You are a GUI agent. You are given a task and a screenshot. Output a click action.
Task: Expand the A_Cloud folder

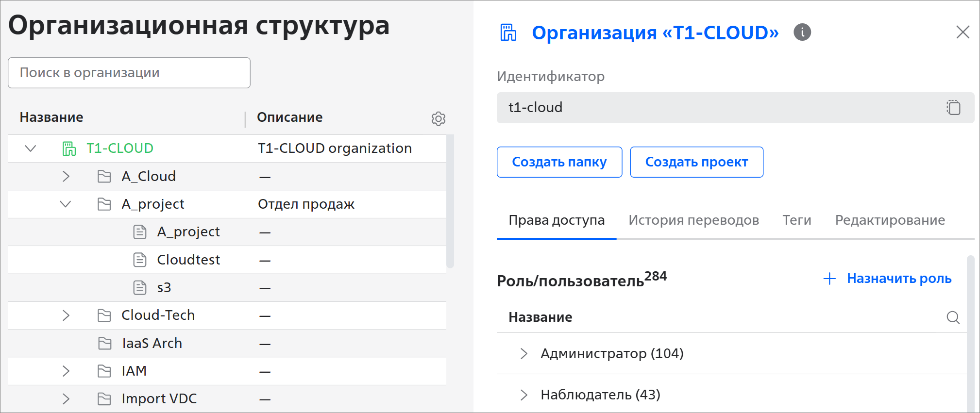coord(66,176)
